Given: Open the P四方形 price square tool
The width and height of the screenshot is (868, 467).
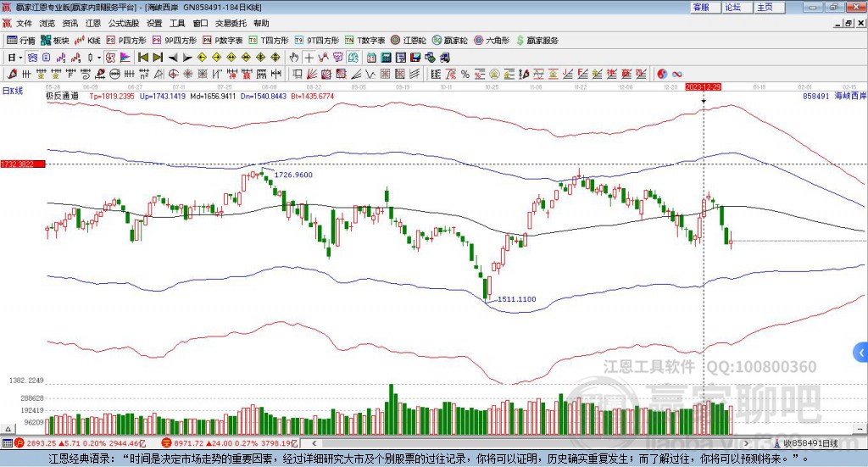Looking at the screenshot, I should tap(126, 41).
